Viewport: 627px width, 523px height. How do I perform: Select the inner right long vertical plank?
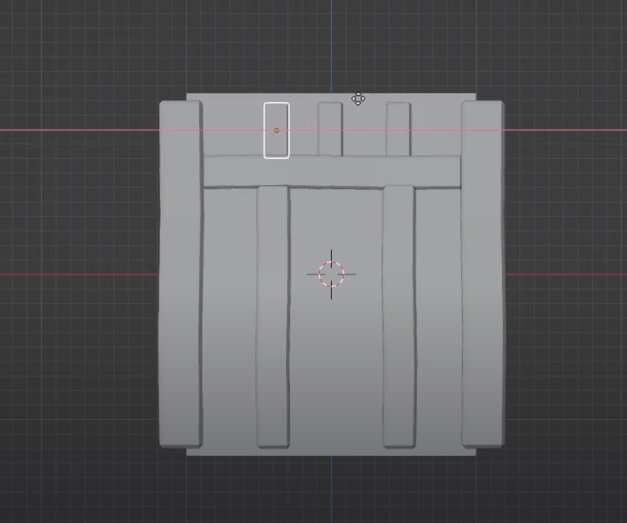coord(399,317)
